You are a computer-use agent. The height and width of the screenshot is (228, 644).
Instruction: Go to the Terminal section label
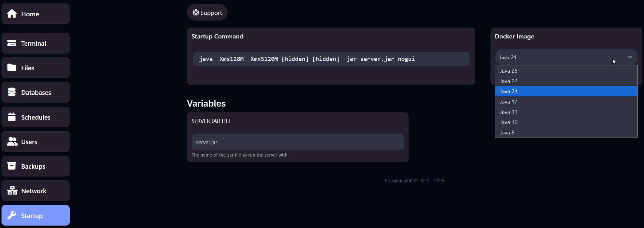pos(34,43)
